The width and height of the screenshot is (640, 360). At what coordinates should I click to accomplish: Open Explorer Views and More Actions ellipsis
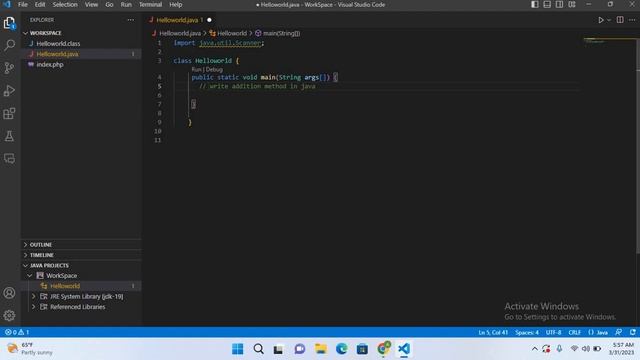[x=131, y=20]
